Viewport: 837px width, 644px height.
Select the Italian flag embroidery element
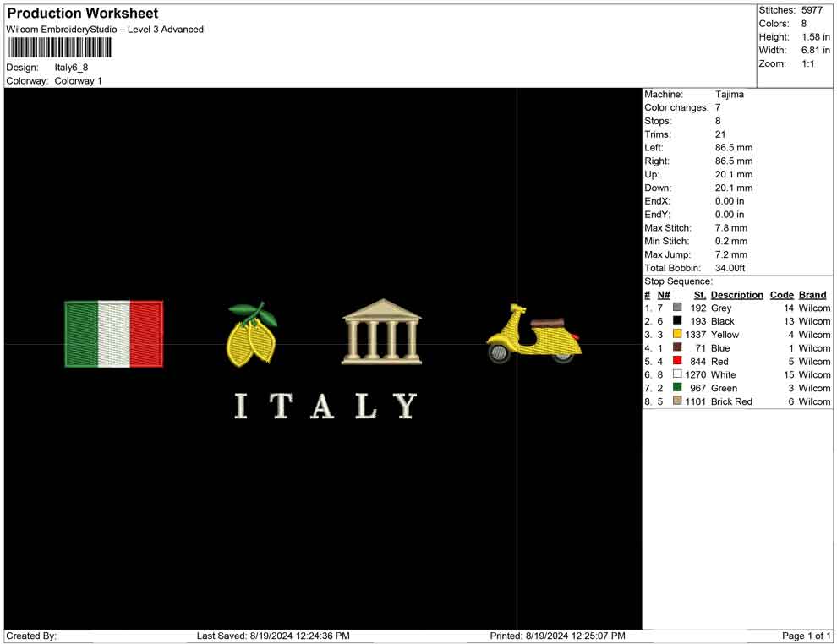pos(112,335)
